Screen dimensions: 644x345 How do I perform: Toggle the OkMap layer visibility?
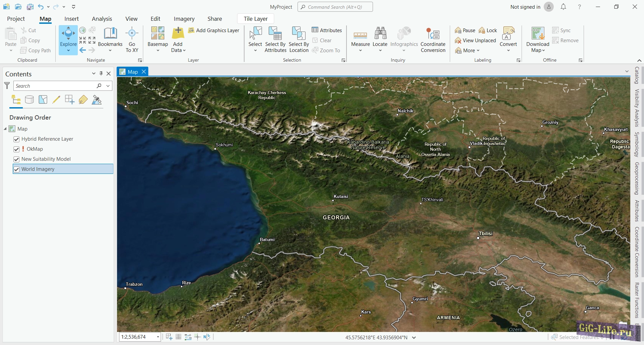(x=16, y=149)
